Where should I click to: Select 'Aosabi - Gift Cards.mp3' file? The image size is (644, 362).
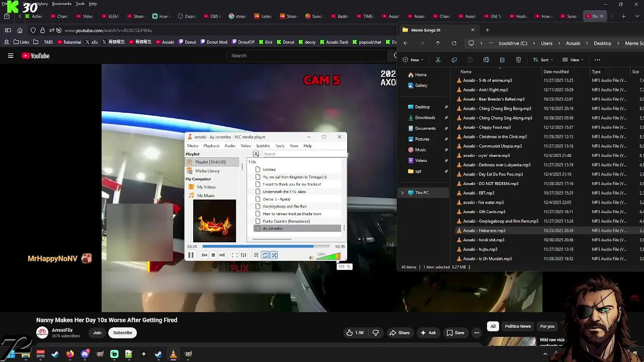(x=484, y=212)
